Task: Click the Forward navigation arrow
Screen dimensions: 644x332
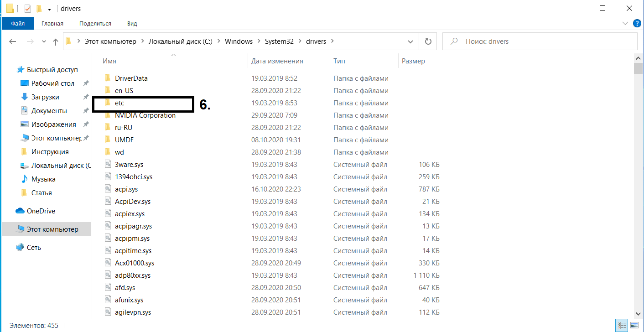Action: point(30,41)
